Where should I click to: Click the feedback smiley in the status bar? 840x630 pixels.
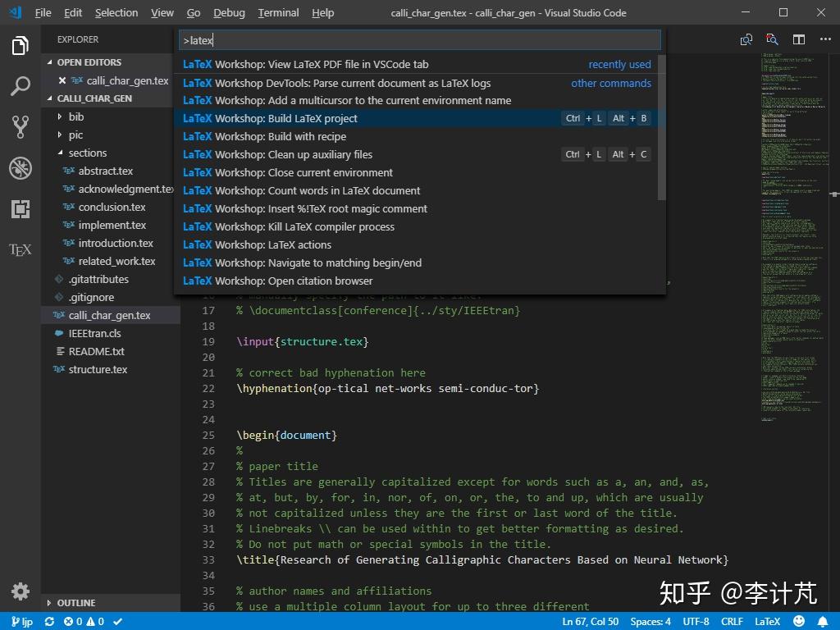[799, 621]
